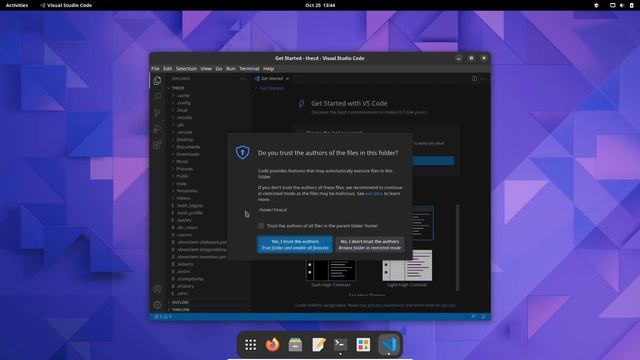Open the Help menu
Image resolution: width=640 pixels, height=360 pixels.
[x=269, y=69]
